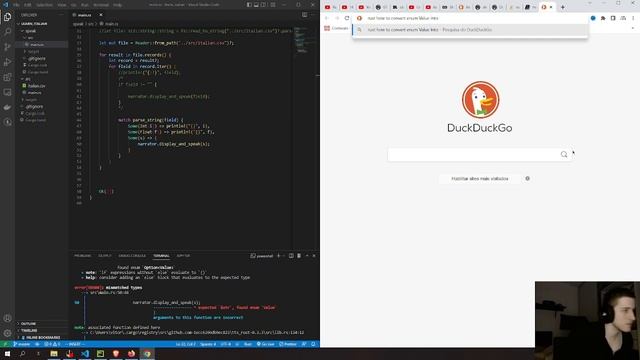Open the Help menu in VS Code
Viewport: 640px width, 360px height.
click(x=118, y=5)
